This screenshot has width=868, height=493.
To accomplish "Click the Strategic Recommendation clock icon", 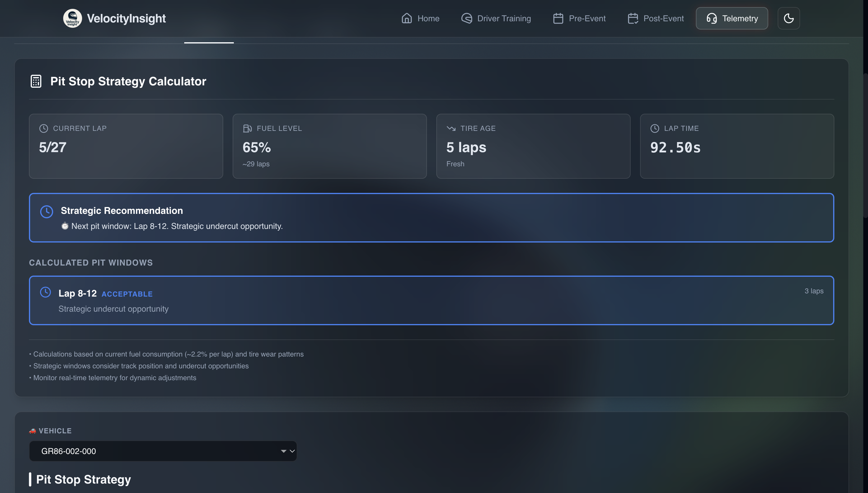I will (47, 211).
